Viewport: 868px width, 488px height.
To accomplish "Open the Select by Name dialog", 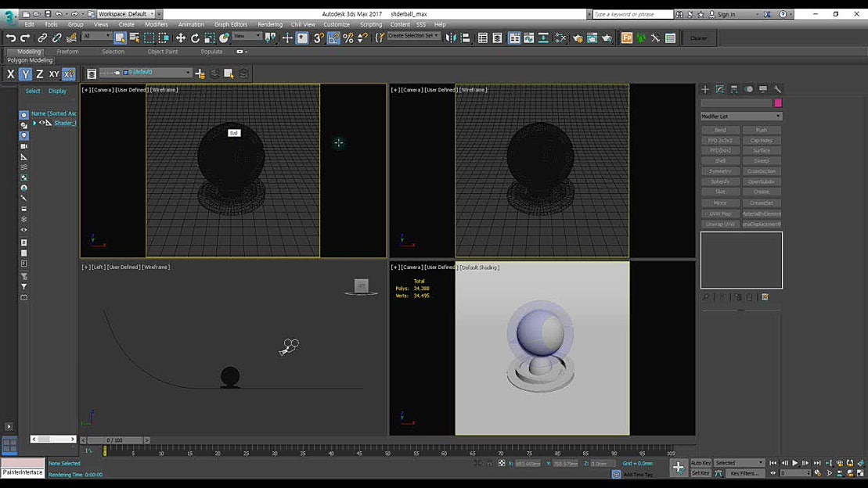I will (x=135, y=38).
